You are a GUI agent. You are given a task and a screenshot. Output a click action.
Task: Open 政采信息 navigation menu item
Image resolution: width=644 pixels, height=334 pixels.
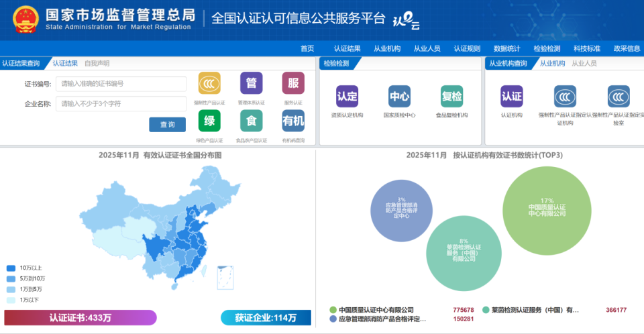coord(627,48)
